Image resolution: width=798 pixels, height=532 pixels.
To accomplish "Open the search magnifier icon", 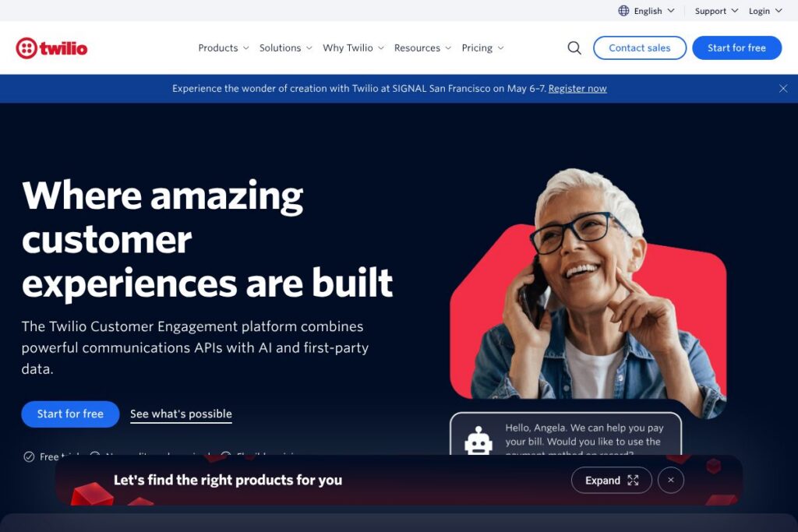I will (574, 48).
